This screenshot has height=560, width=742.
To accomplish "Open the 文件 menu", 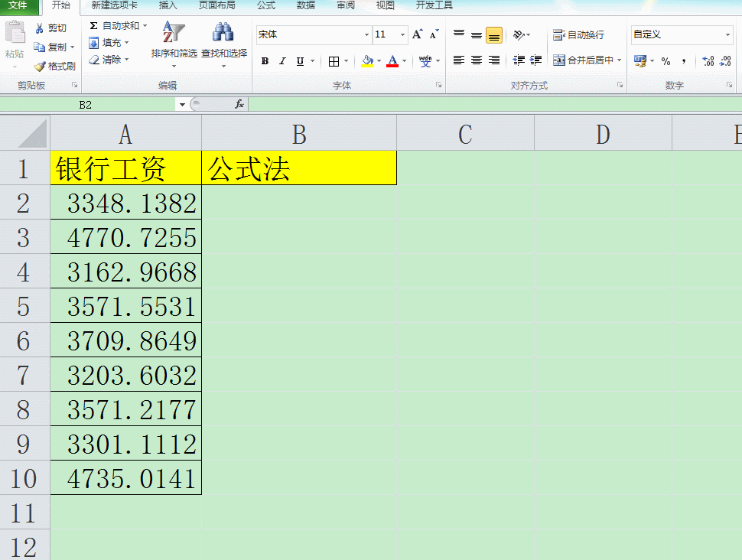I will pos(18,6).
